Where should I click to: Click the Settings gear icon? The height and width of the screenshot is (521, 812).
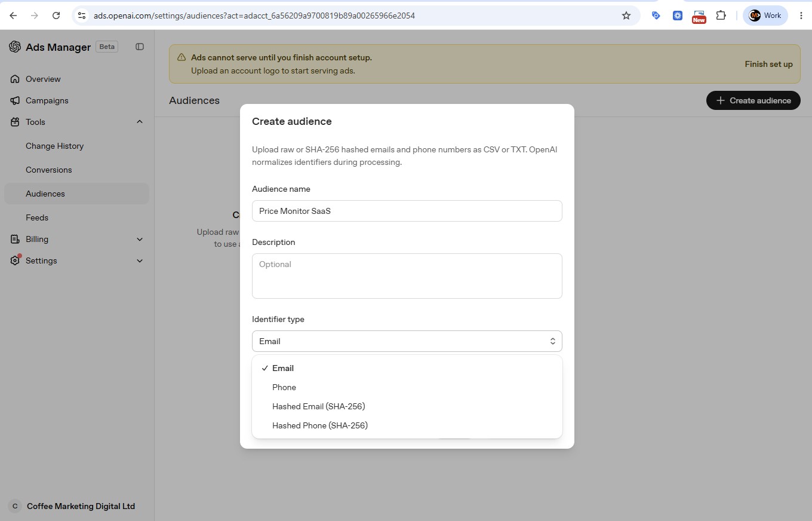coord(15,260)
